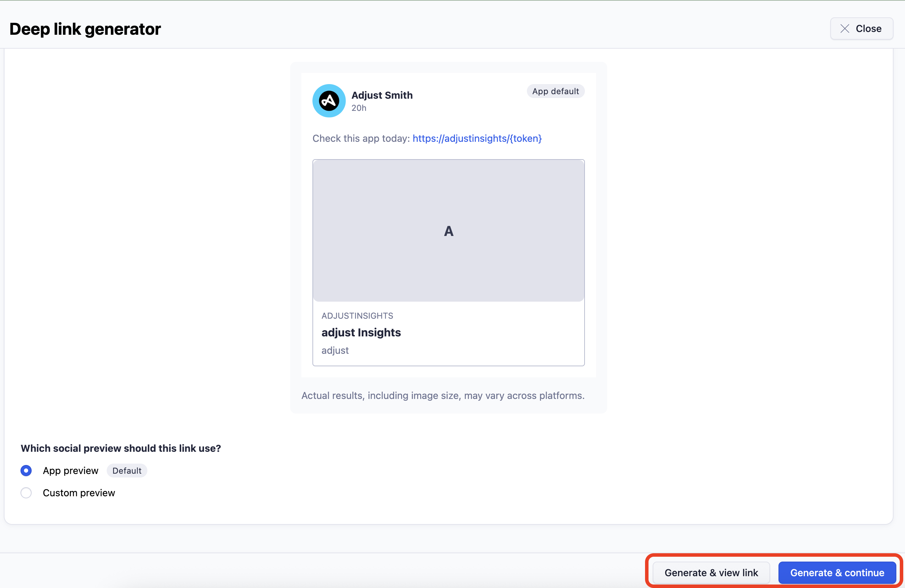Choose the Custom preview radio option

pyautogui.click(x=26, y=493)
